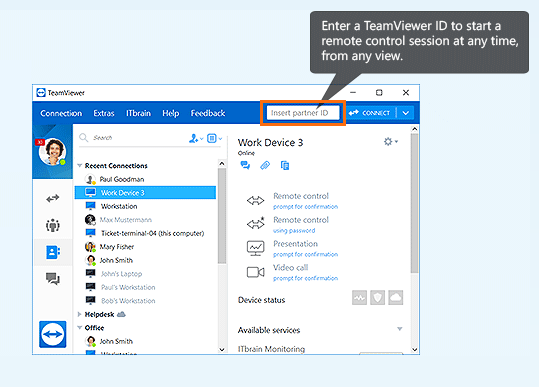Click the Video call camera icon

(x=255, y=272)
